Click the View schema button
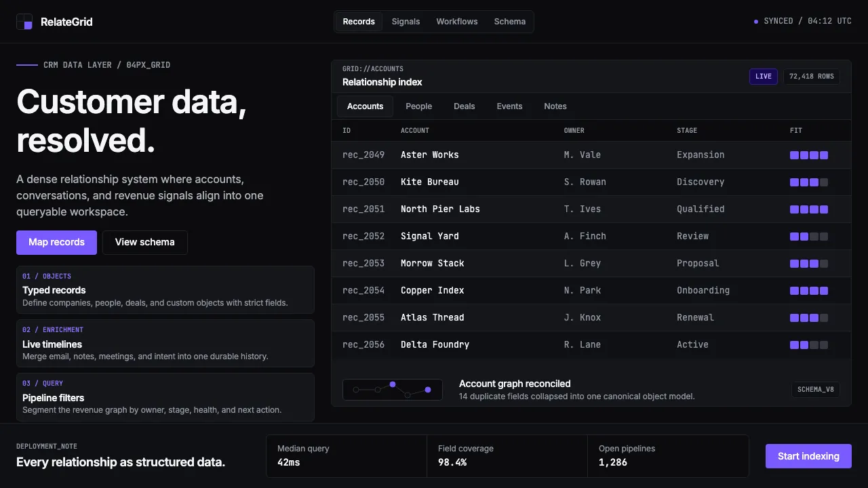 (145, 242)
